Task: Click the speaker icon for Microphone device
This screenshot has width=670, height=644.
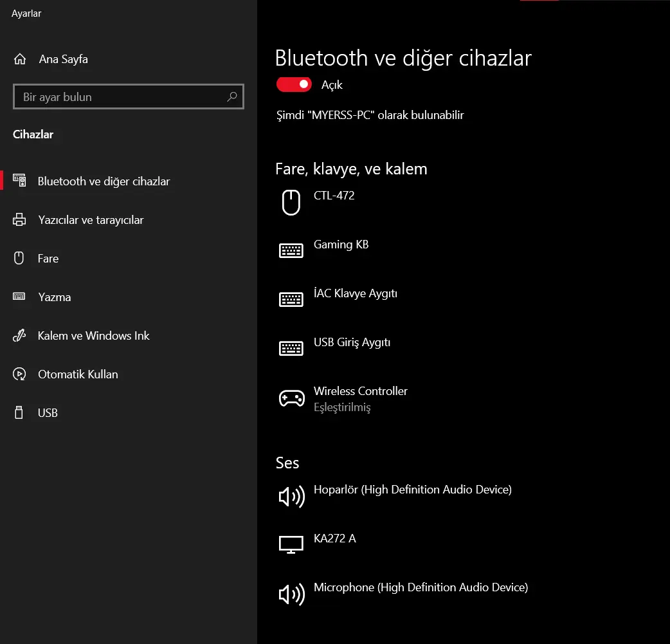Action: [x=291, y=594]
